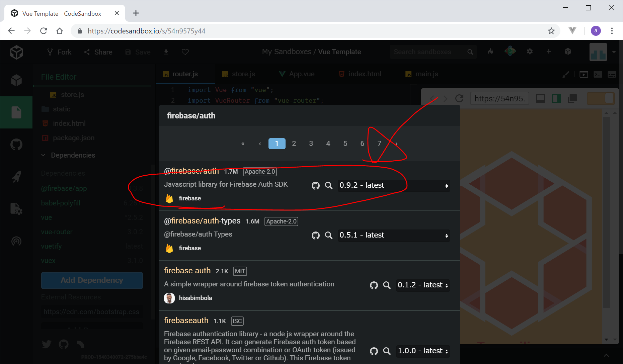Bookmark this page with star icon
The image size is (623, 364).
tap(551, 31)
